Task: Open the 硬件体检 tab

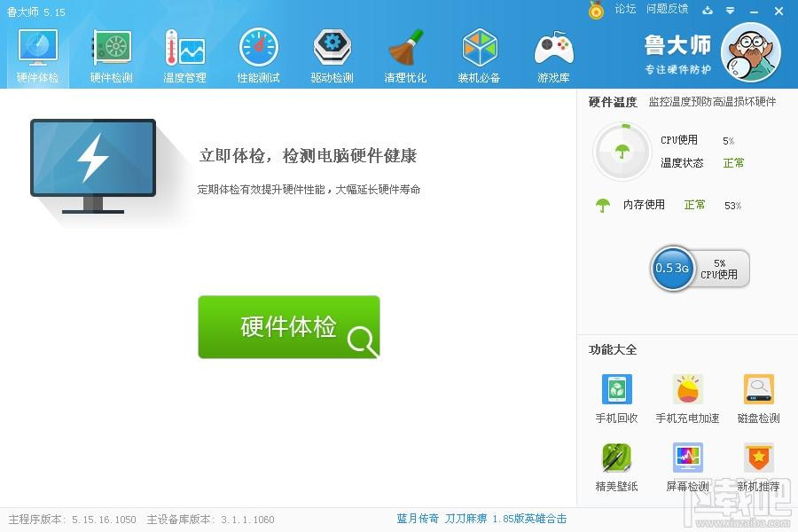Action: (x=37, y=56)
